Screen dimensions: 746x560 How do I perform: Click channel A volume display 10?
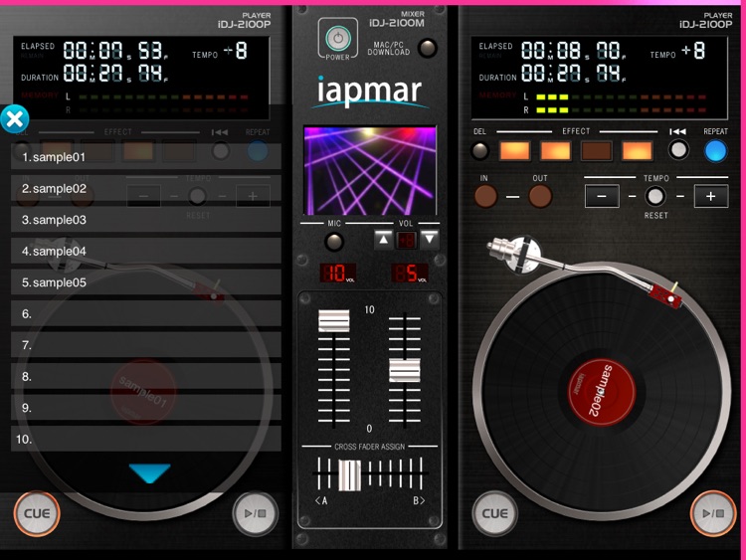tap(338, 274)
